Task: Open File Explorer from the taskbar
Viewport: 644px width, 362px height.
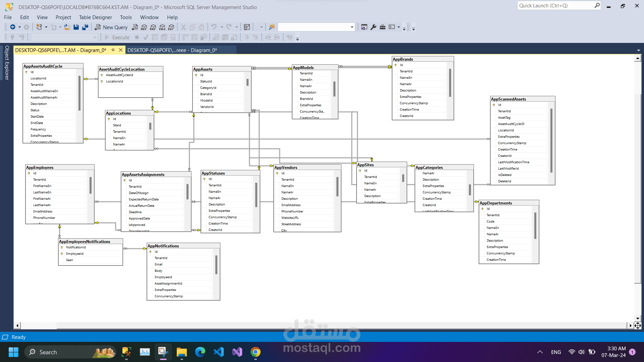Action: 182,352
